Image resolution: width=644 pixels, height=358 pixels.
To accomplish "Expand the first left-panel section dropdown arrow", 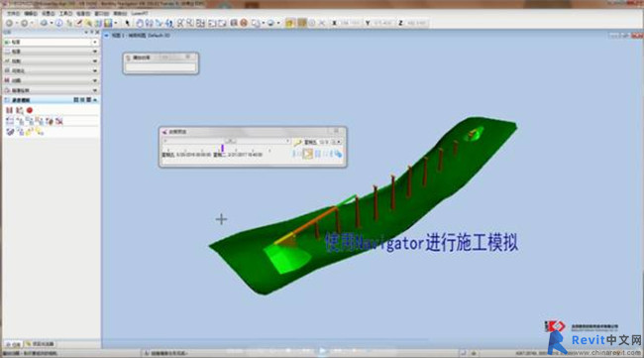I will [95, 42].
